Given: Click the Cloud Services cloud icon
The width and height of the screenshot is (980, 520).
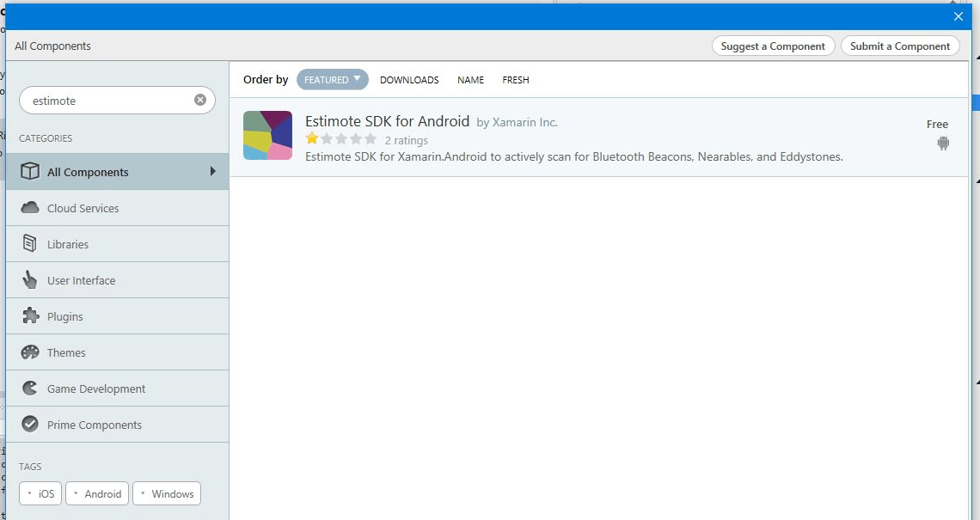Looking at the screenshot, I should tap(30, 208).
